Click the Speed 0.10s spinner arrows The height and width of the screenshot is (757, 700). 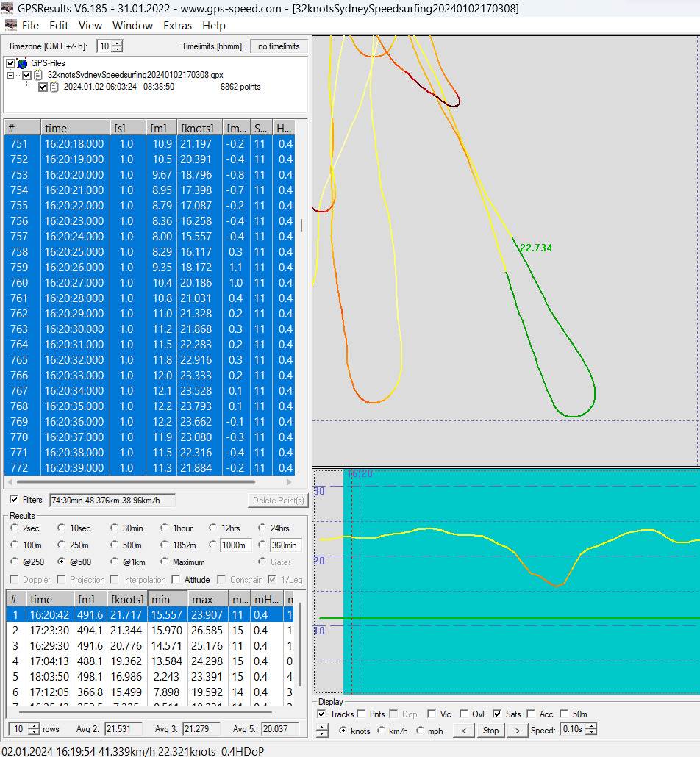click(590, 731)
